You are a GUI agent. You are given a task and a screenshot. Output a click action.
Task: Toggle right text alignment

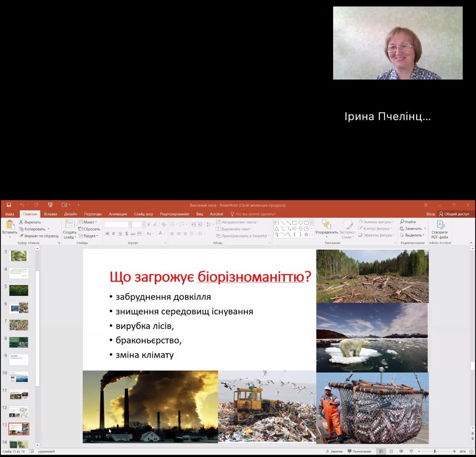tap(185, 233)
